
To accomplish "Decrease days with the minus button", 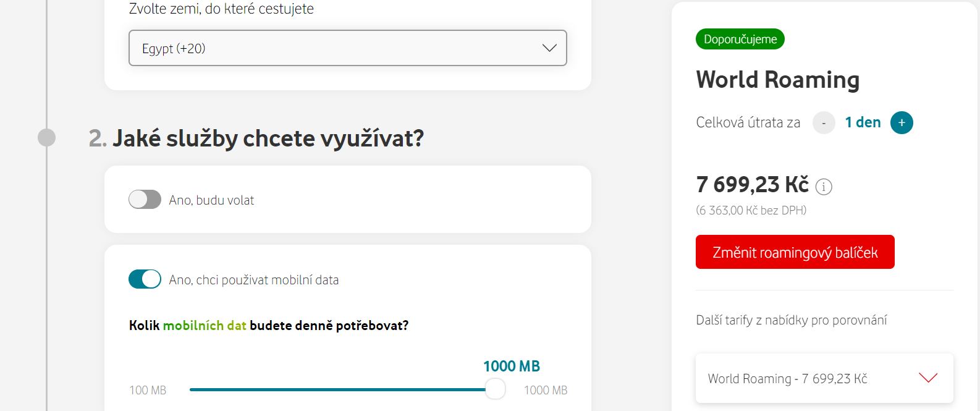I will tap(824, 123).
